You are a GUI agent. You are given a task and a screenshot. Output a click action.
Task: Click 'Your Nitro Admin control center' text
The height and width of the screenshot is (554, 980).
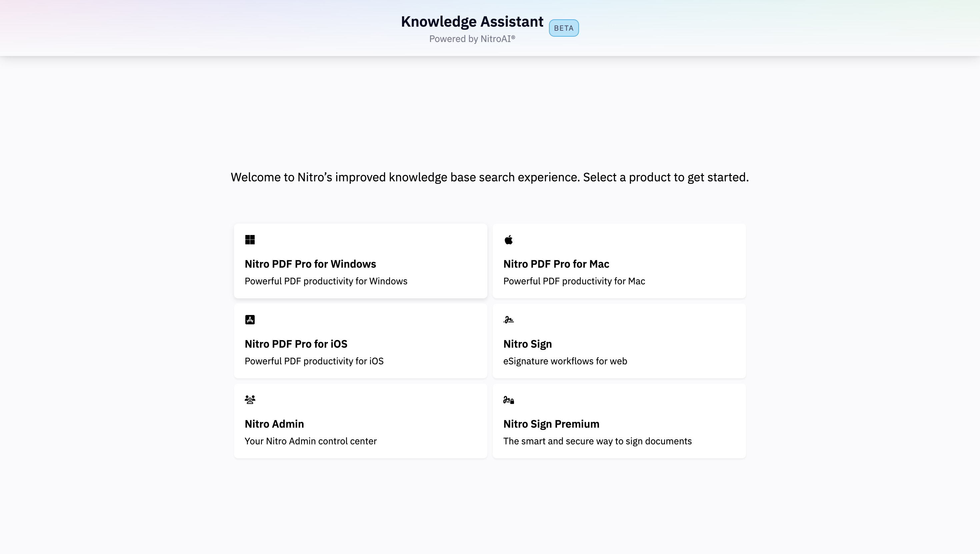click(310, 441)
